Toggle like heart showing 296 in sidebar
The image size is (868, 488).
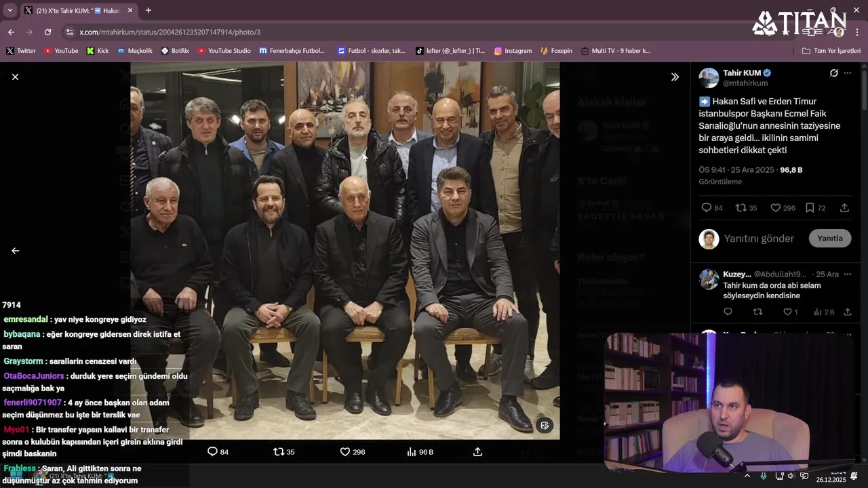coord(783,208)
